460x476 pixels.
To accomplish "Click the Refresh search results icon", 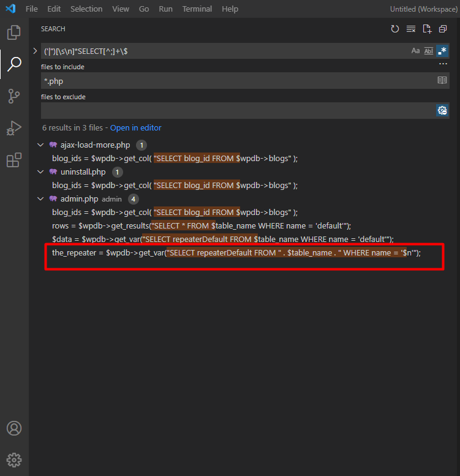I will [x=395, y=29].
